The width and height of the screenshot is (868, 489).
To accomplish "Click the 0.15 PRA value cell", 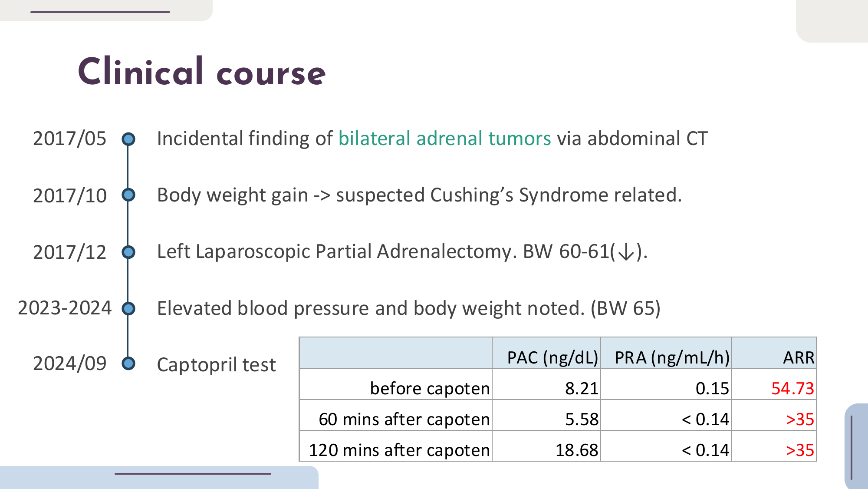I will tap(712, 388).
